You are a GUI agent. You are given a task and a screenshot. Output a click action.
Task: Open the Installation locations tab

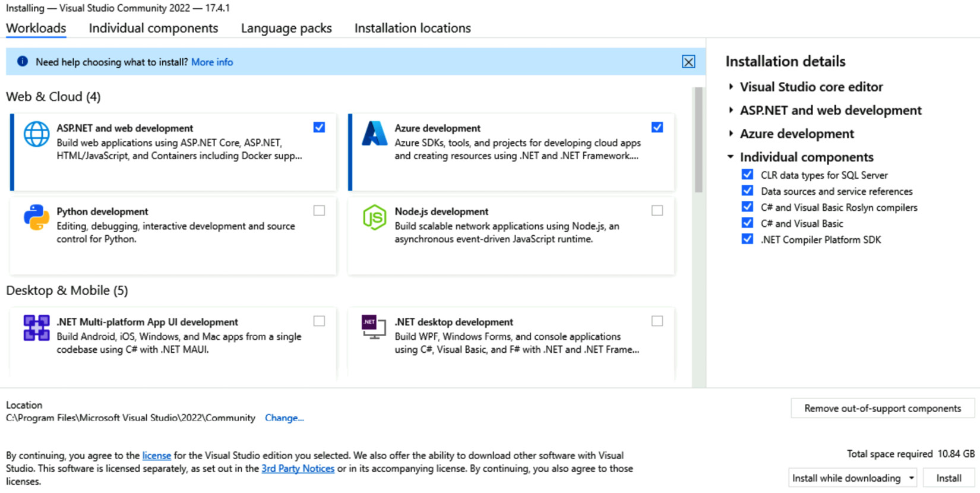click(x=413, y=28)
